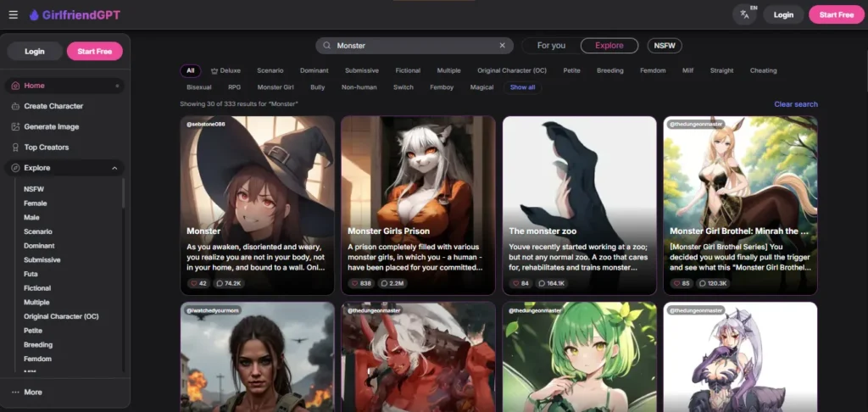Click Monster Girls Prison chat count icon

point(385,283)
